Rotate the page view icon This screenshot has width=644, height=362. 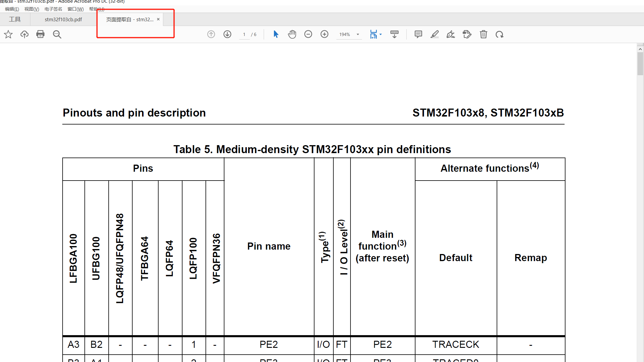500,35
